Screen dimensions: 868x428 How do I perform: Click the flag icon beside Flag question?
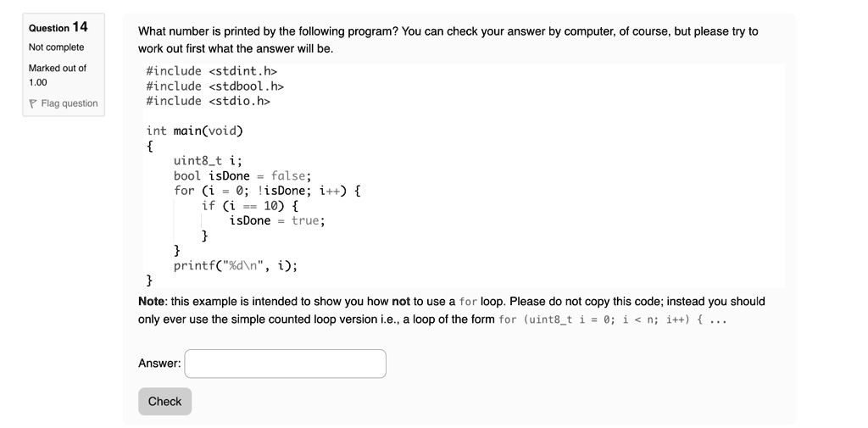33,103
